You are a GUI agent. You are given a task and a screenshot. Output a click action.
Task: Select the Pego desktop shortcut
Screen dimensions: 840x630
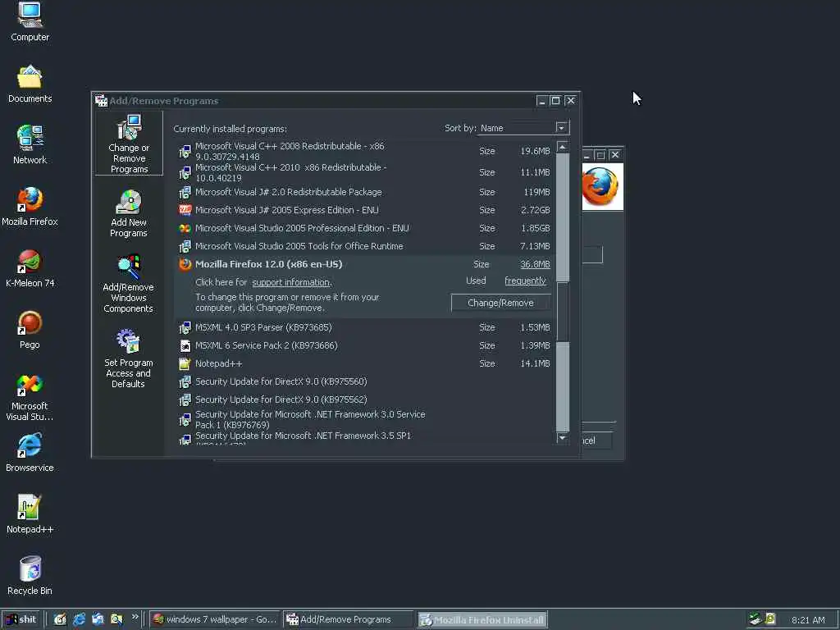click(30, 330)
